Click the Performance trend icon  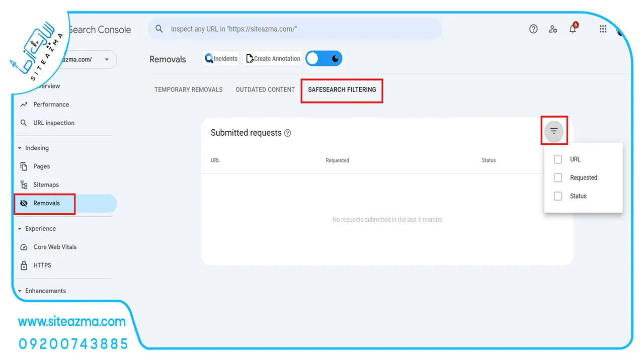point(24,105)
